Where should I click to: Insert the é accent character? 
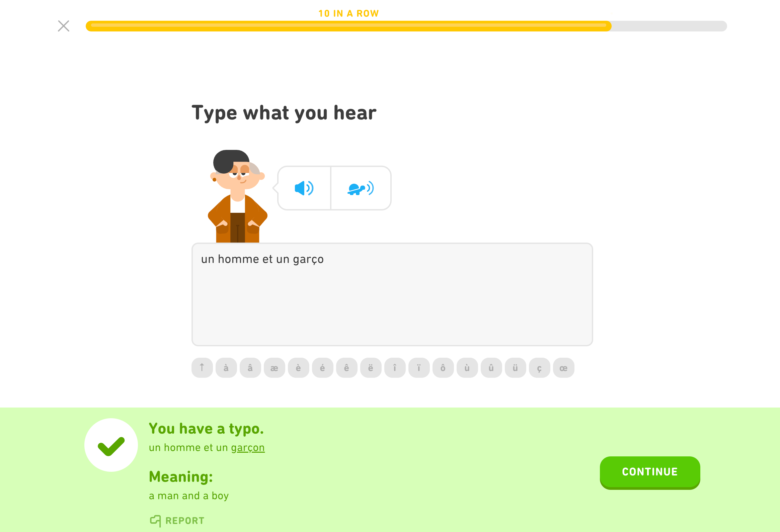pyautogui.click(x=322, y=368)
